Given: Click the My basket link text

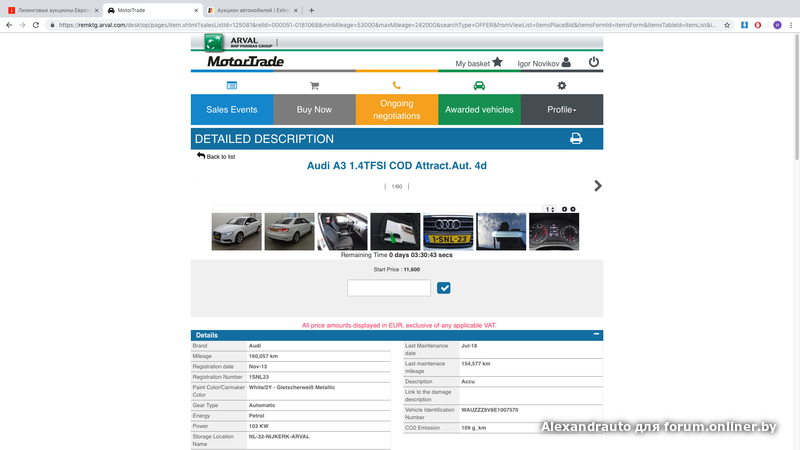Looking at the screenshot, I should coord(472,64).
